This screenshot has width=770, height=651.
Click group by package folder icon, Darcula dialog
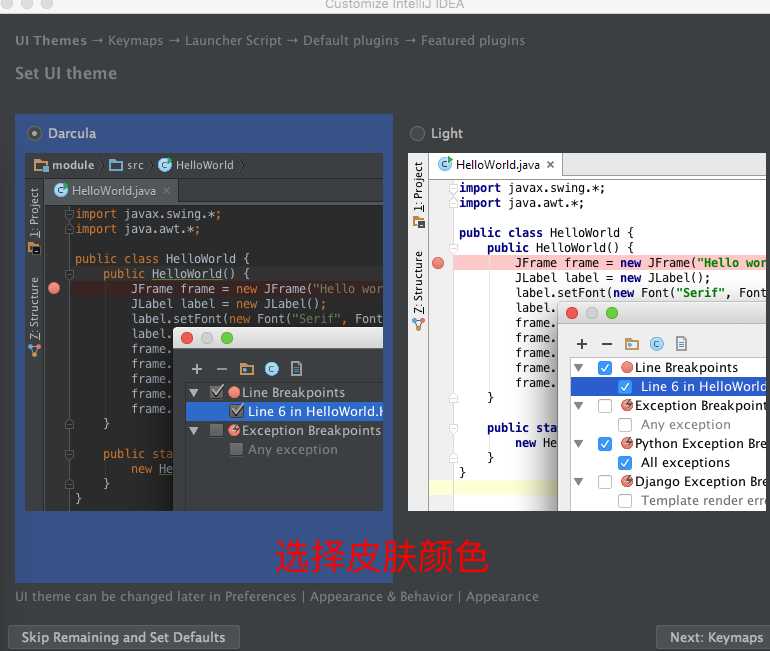(x=247, y=369)
